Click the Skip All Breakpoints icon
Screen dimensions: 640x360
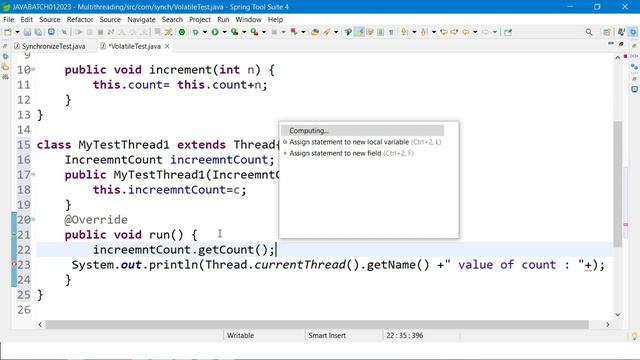tap(64, 32)
